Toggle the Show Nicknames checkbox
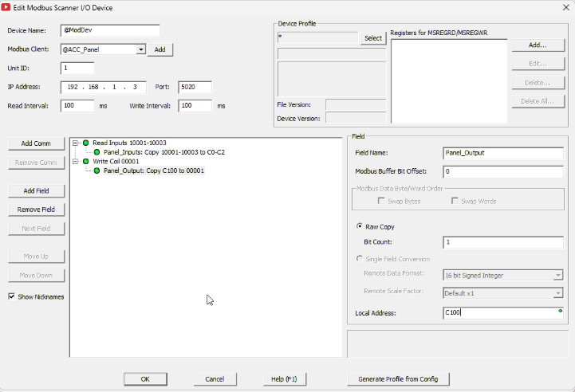The height and width of the screenshot is (392, 575). click(x=12, y=296)
